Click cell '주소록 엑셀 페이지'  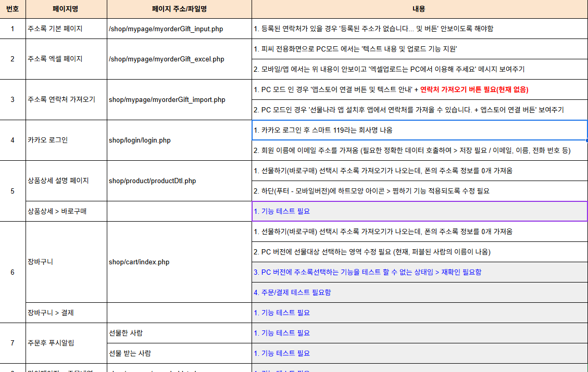[66, 59]
